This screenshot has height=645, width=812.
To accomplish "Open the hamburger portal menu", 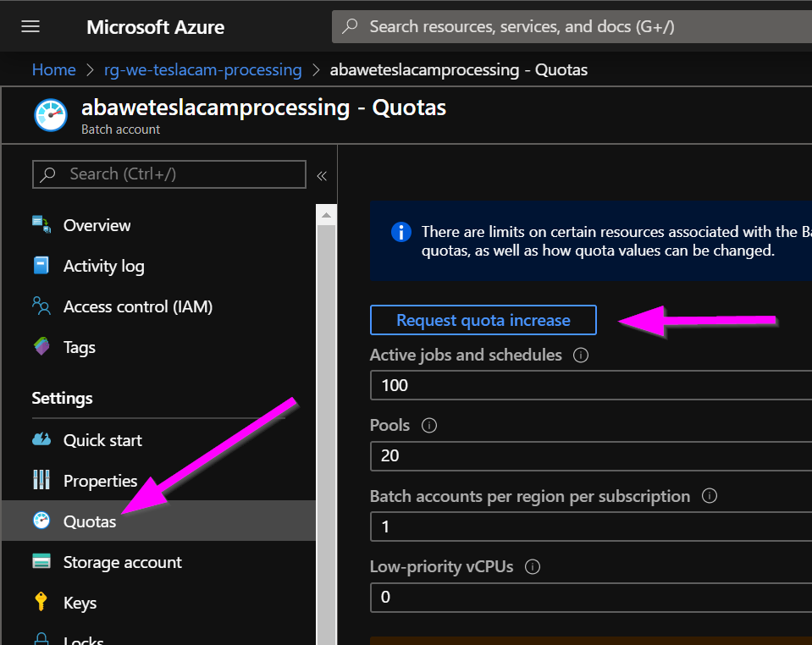I will [30, 26].
